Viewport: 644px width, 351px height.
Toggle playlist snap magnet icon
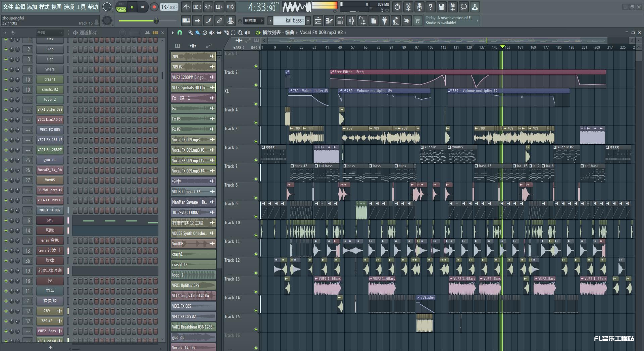(180, 33)
